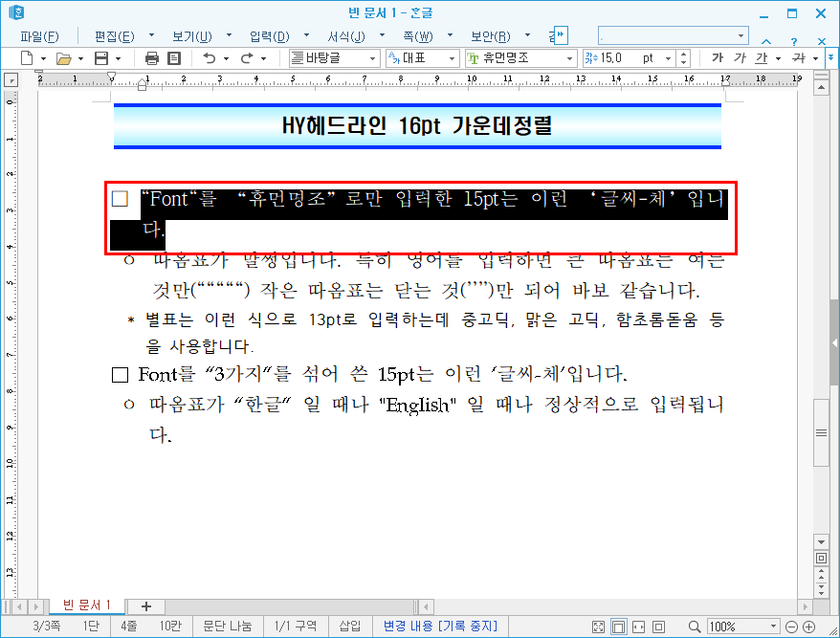Click the zoom in plus icon

809,627
